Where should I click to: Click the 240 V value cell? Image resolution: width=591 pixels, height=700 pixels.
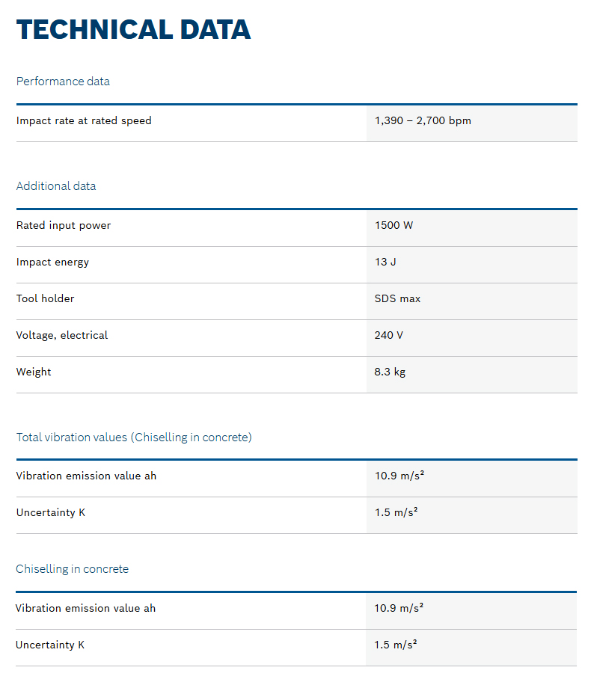coord(389,335)
